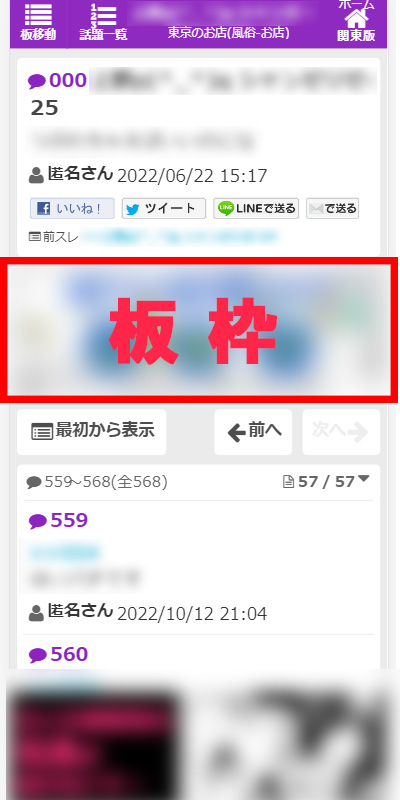Click 東京のお店(風俗-お店) board title
This screenshot has width=400, height=800.
click(x=229, y=33)
